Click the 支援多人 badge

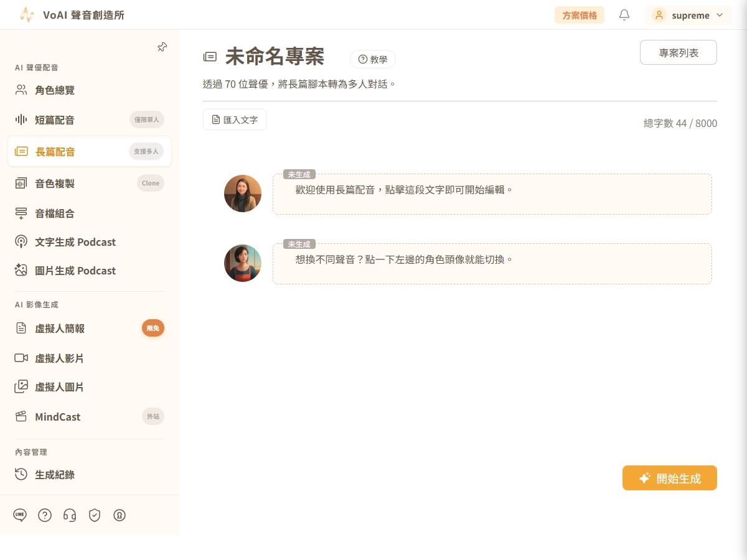pos(146,151)
